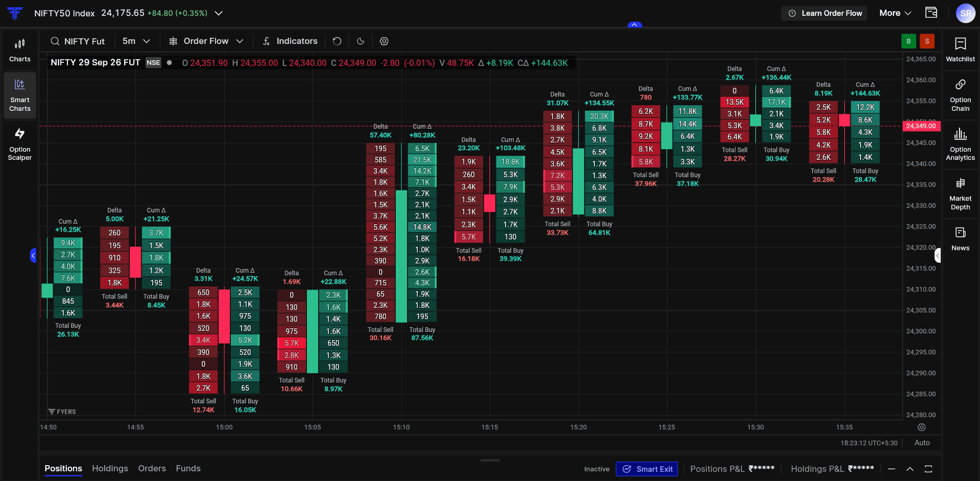Open the Smart Charts sidebar panel

19,95
